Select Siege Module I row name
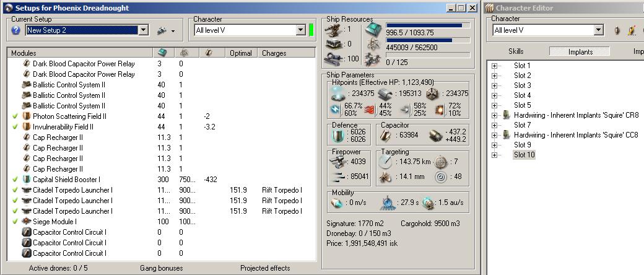The width and height of the screenshot is (644, 275). tap(54, 222)
